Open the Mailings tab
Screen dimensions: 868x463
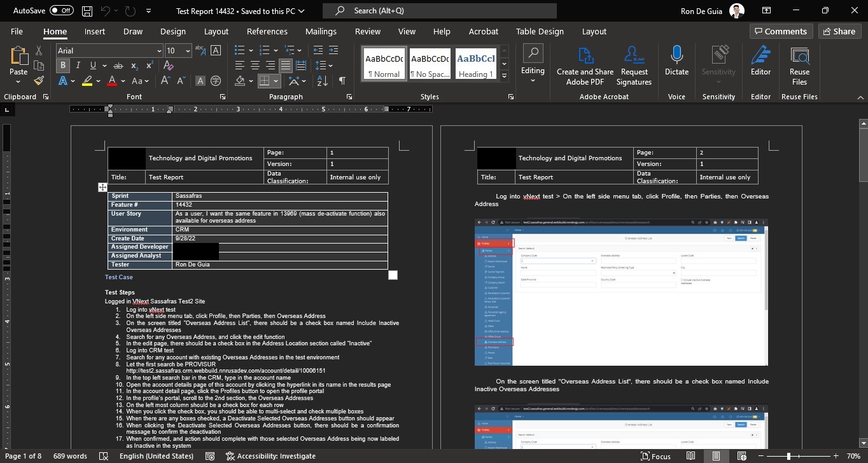(321, 31)
